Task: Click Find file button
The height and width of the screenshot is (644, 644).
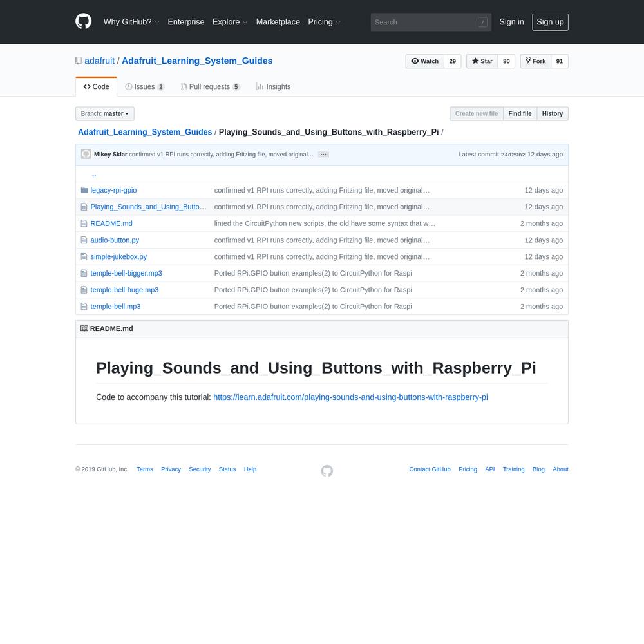Action: coord(520,114)
